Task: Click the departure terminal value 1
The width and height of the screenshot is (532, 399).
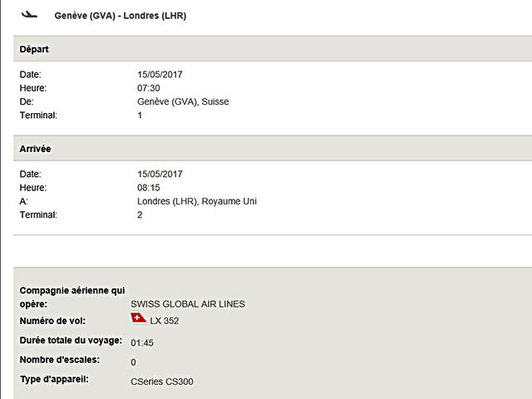Action: pyautogui.click(x=140, y=116)
